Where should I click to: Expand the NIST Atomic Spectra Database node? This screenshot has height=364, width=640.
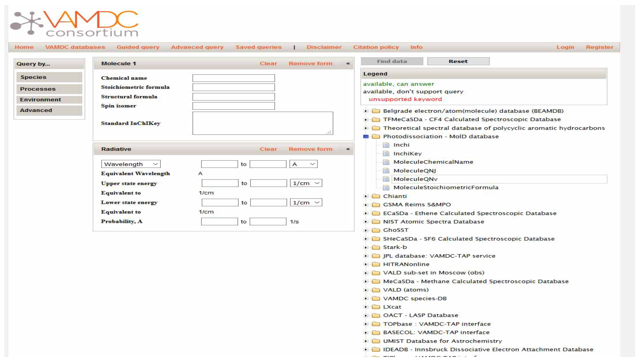tap(366, 222)
